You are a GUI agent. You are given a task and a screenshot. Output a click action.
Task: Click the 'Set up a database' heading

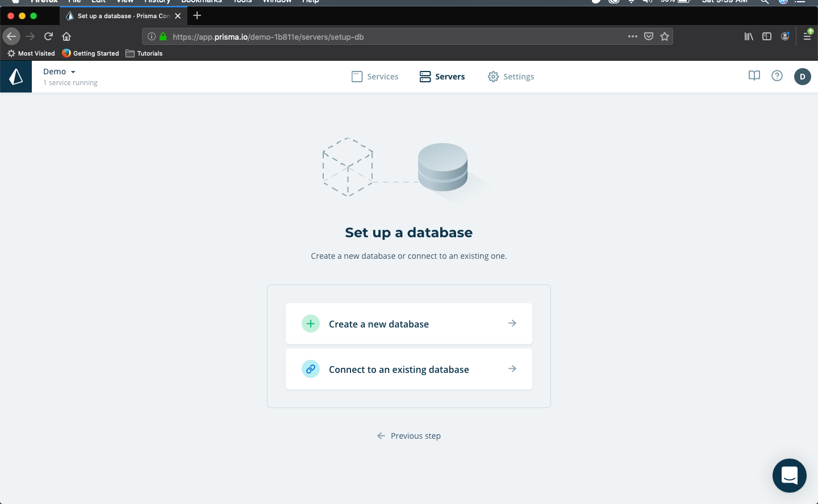(409, 232)
